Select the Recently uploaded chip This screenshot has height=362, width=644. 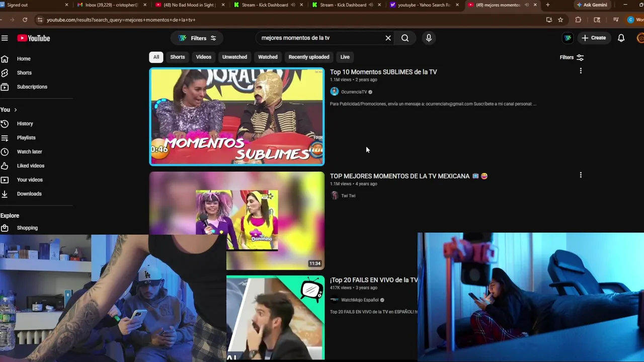(x=309, y=57)
